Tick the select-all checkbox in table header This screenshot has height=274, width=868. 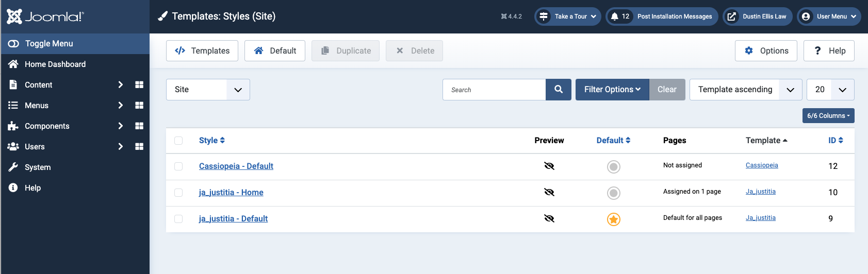[x=178, y=141]
